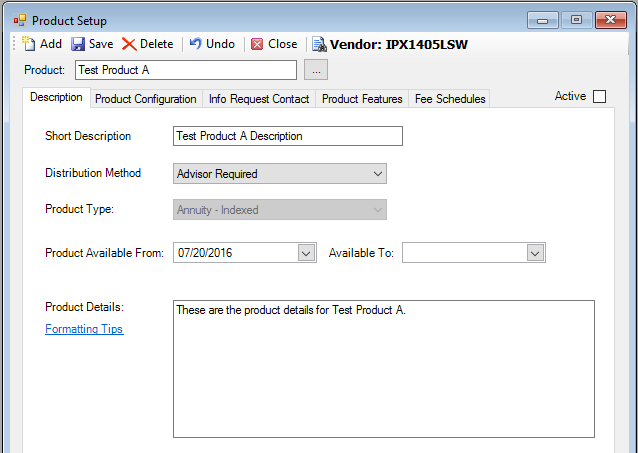Open the Product Available From date picker
This screenshot has width=638, height=453.
coord(306,253)
